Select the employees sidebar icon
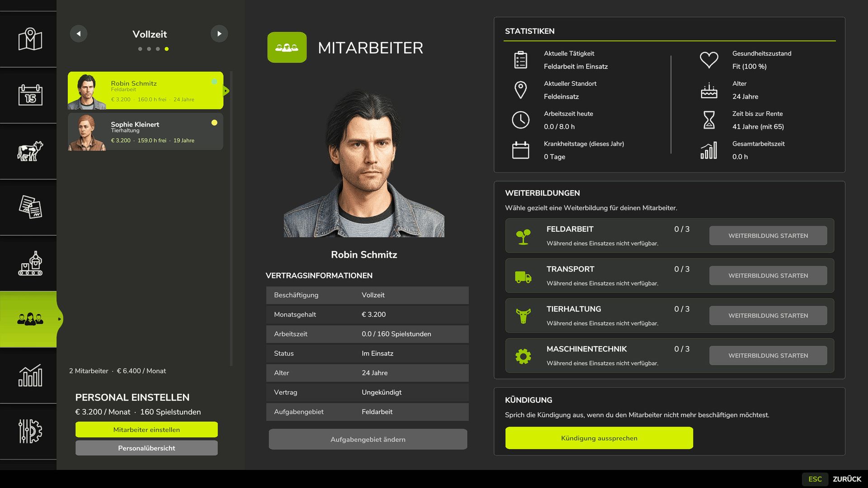The width and height of the screenshot is (868, 488). pyautogui.click(x=30, y=319)
